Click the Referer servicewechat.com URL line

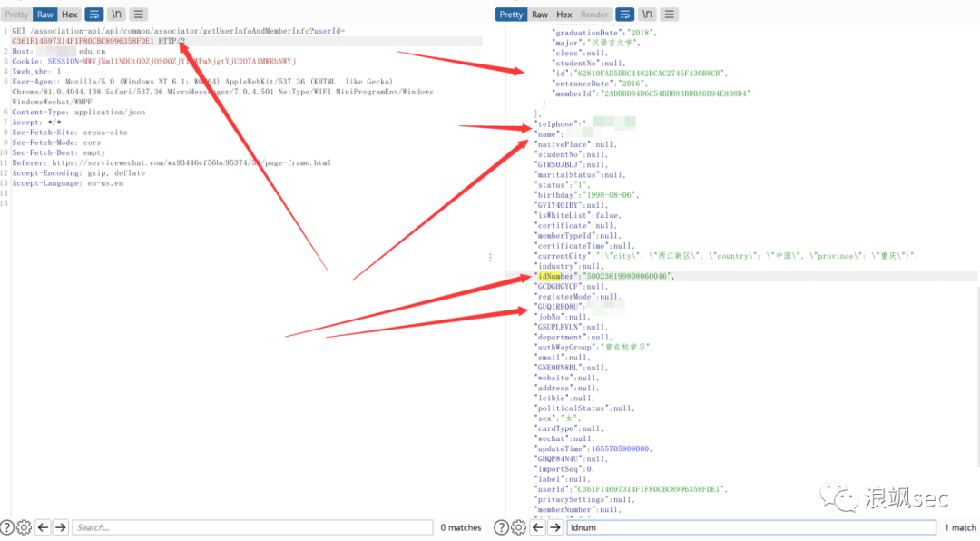[x=171, y=162]
